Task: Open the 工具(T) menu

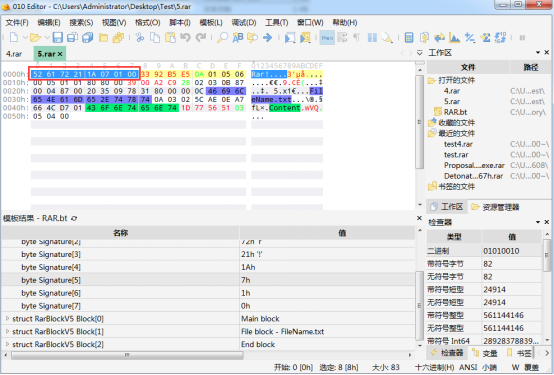Action: [x=277, y=23]
